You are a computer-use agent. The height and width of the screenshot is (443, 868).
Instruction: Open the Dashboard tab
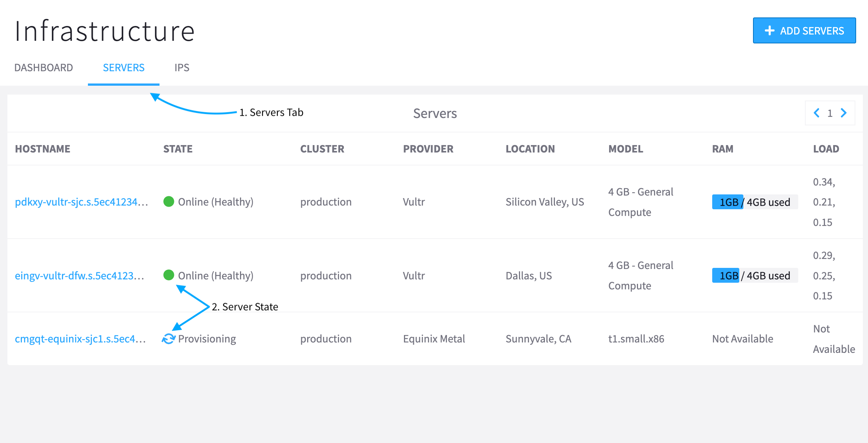(x=43, y=68)
